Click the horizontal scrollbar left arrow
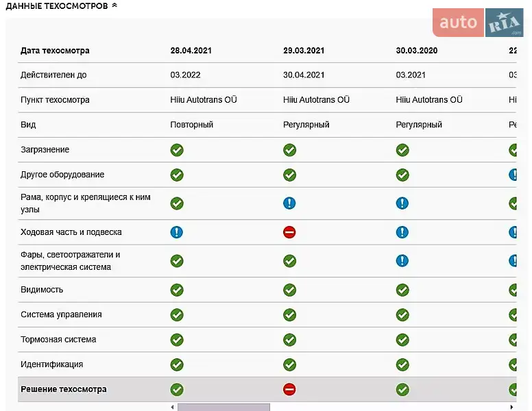Viewport: 532px width, 411px height. [172, 407]
